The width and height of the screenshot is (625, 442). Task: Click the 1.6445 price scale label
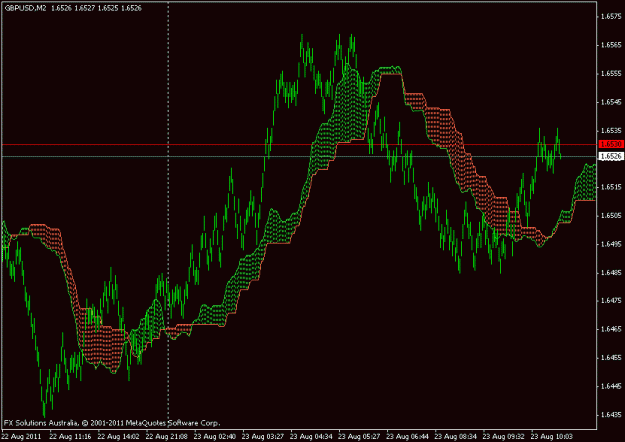(x=611, y=386)
